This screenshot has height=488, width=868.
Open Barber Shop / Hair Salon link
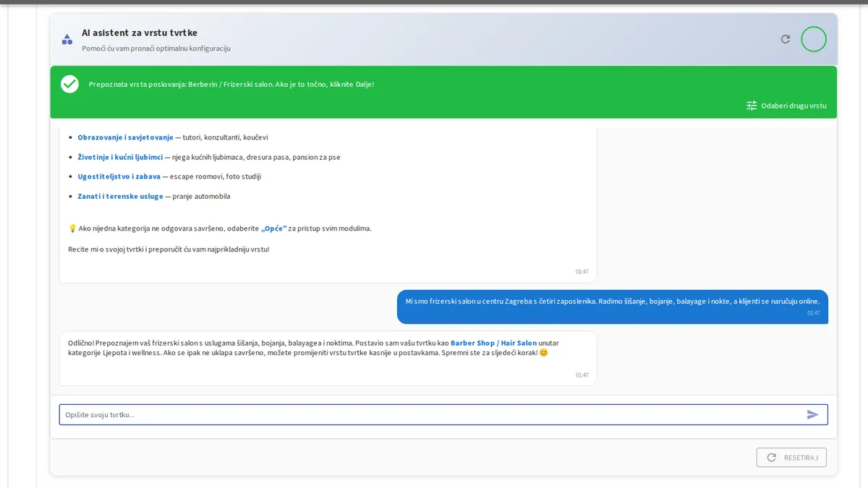pyautogui.click(x=494, y=343)
